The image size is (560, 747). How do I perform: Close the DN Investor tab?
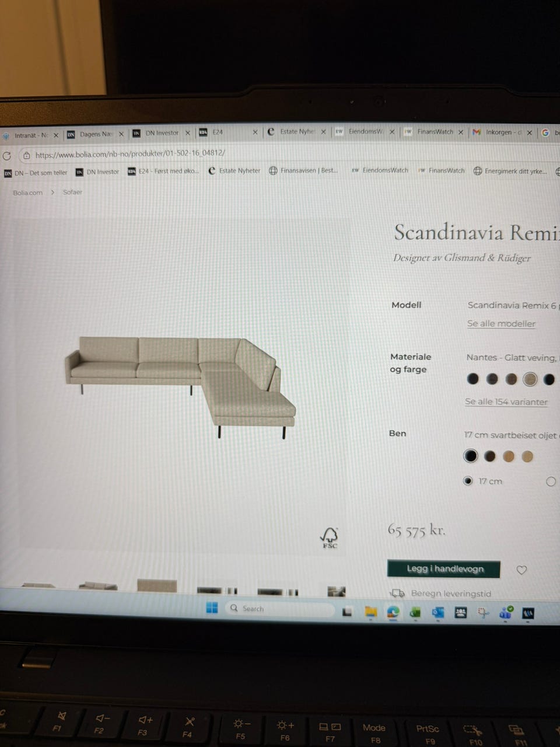pyautogui.click(x=188, y=133)
